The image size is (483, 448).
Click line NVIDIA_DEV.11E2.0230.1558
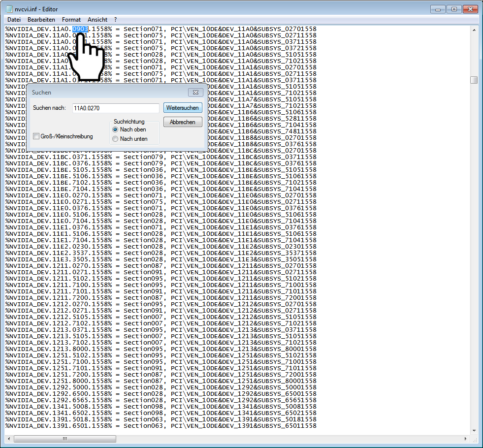161,247
